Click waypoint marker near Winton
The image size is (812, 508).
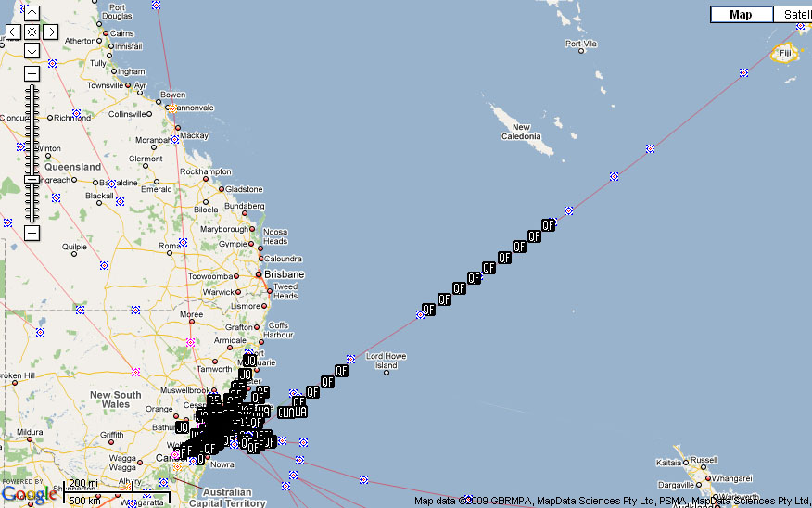pyautogui.click(x=20, y=147)
